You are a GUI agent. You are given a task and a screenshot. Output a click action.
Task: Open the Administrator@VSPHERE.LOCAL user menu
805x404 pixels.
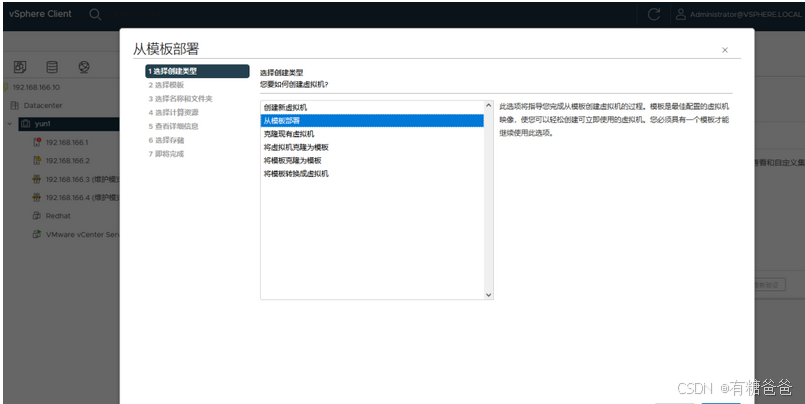click(x=738, y=14)
